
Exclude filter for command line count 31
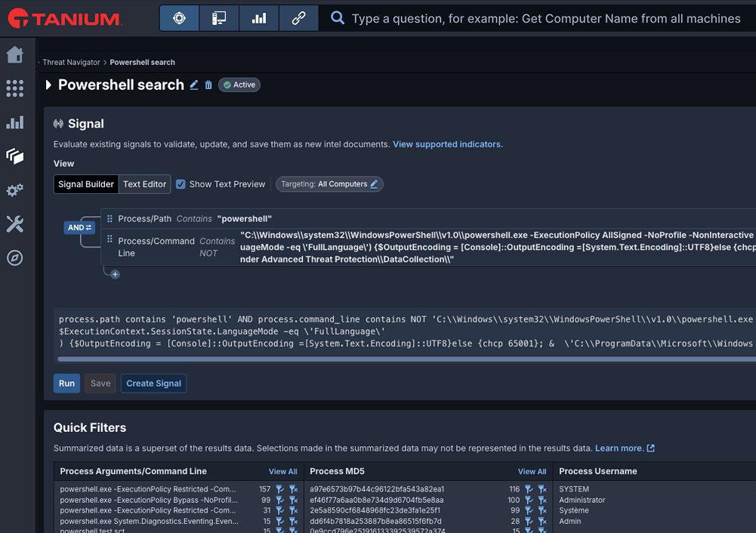tap(293, 510)
